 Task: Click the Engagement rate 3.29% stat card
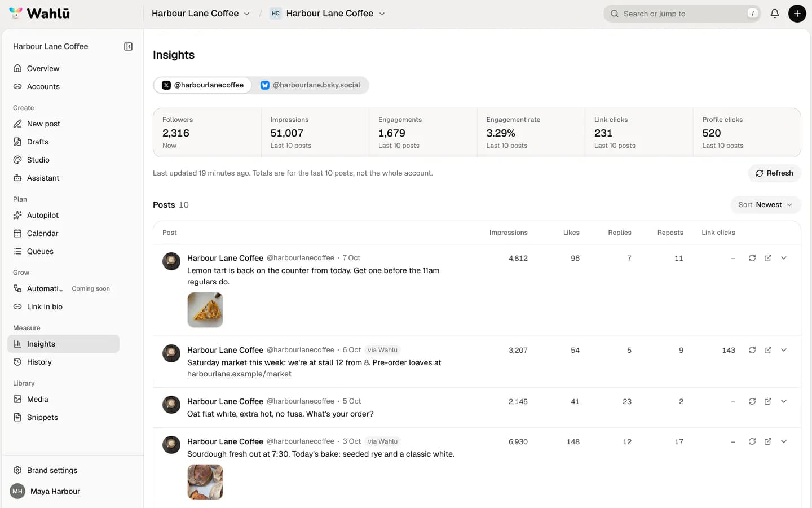click(531, 133)
